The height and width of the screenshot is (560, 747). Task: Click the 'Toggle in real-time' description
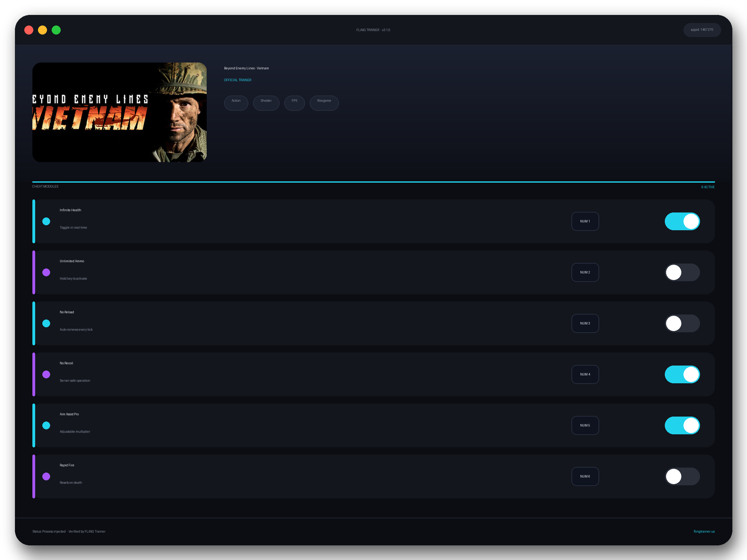[73, 227]
